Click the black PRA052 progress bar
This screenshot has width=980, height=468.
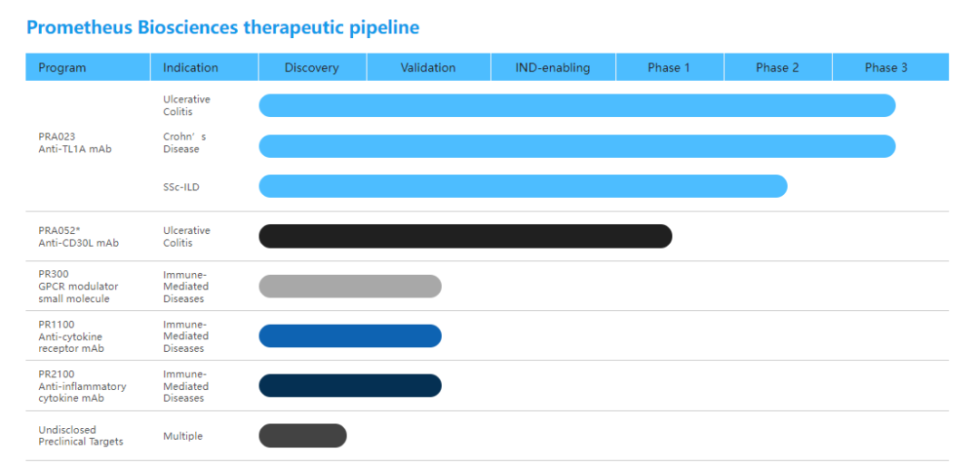[x=465, y=236]
